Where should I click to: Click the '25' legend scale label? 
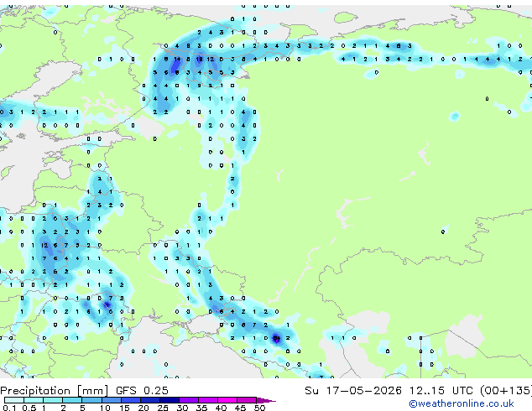pos(163,408)
